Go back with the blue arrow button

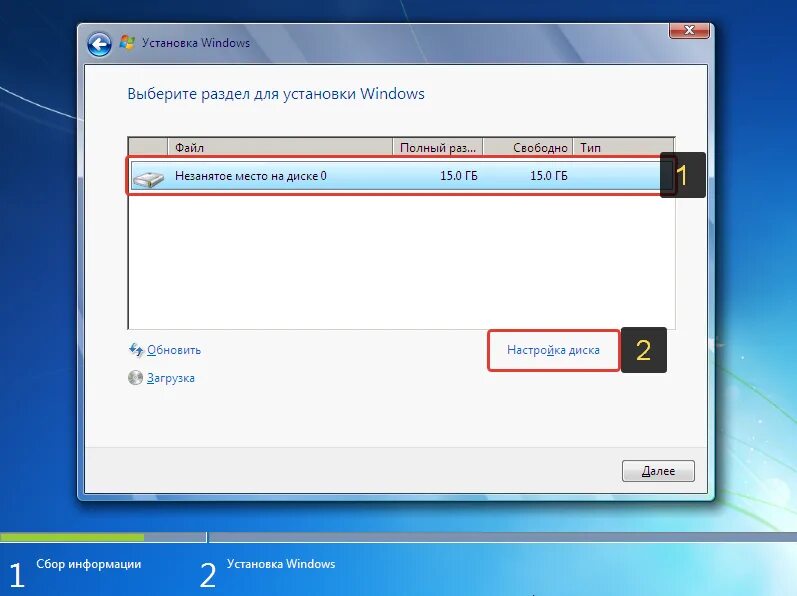click(99, 44)
